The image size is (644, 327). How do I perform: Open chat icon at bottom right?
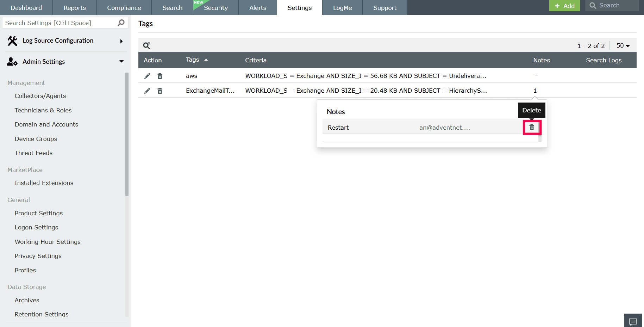(633, 321)
